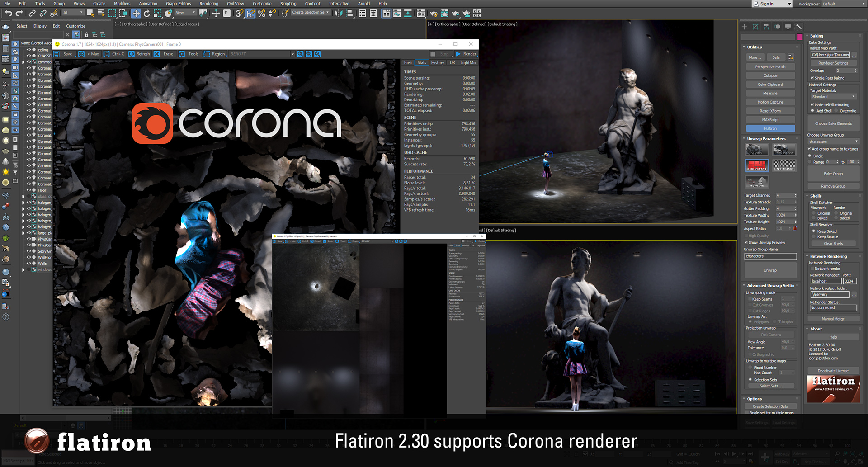Pick the Rectangular Selection Region tool

112,14
